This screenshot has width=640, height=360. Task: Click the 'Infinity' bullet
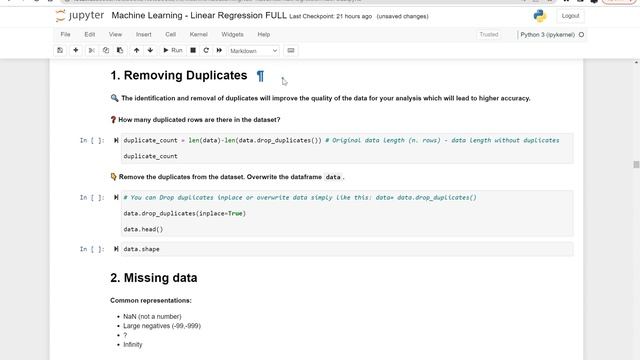coord(133,344)
